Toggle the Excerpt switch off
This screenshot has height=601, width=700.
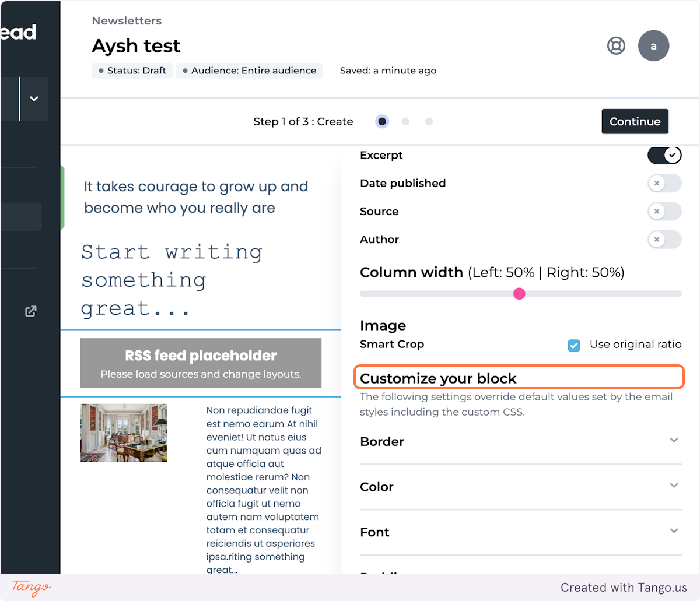(664, 155)
